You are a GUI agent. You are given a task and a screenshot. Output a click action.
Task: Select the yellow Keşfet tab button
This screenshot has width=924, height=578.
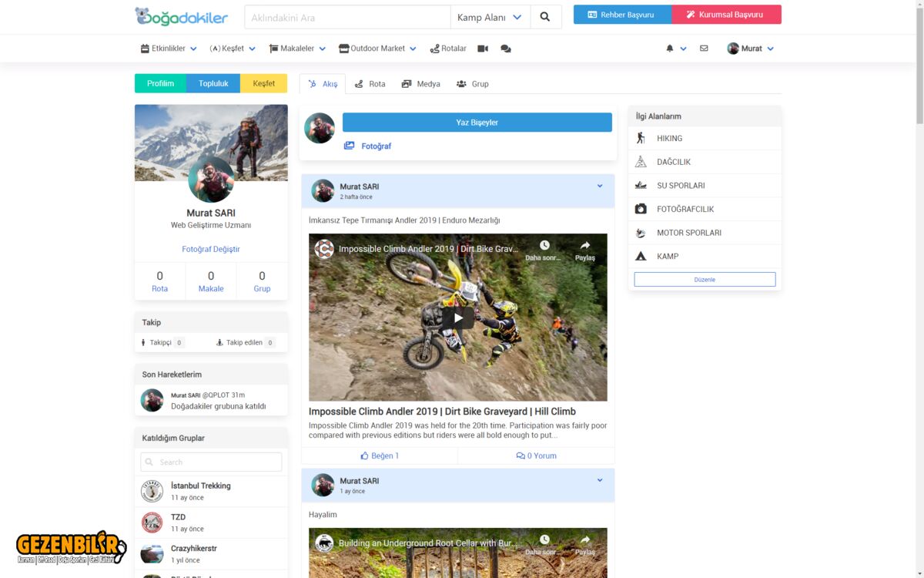[263, 83]
